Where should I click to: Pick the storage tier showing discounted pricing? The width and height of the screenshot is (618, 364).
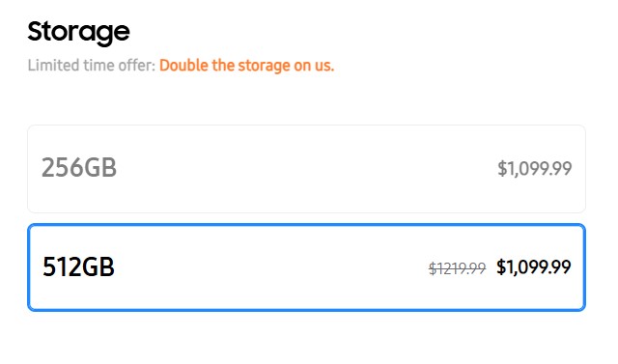click(306, 267)
